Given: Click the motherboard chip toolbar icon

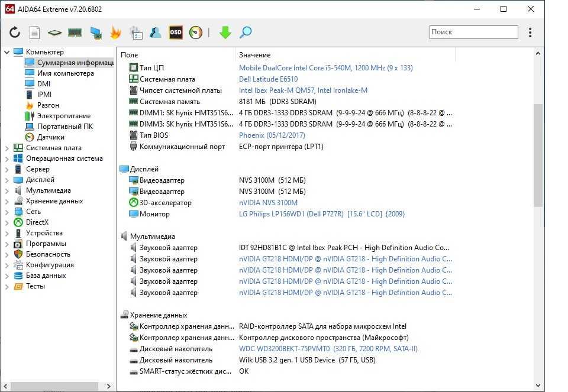Looking at the screenshot, I should point(54,33).
